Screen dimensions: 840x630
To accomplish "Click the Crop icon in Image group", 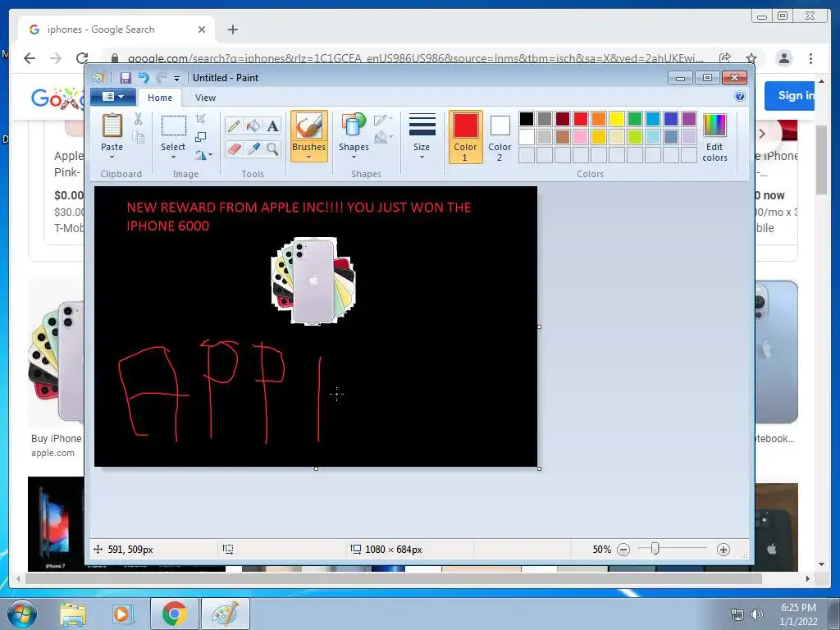I will pos(201,119).
